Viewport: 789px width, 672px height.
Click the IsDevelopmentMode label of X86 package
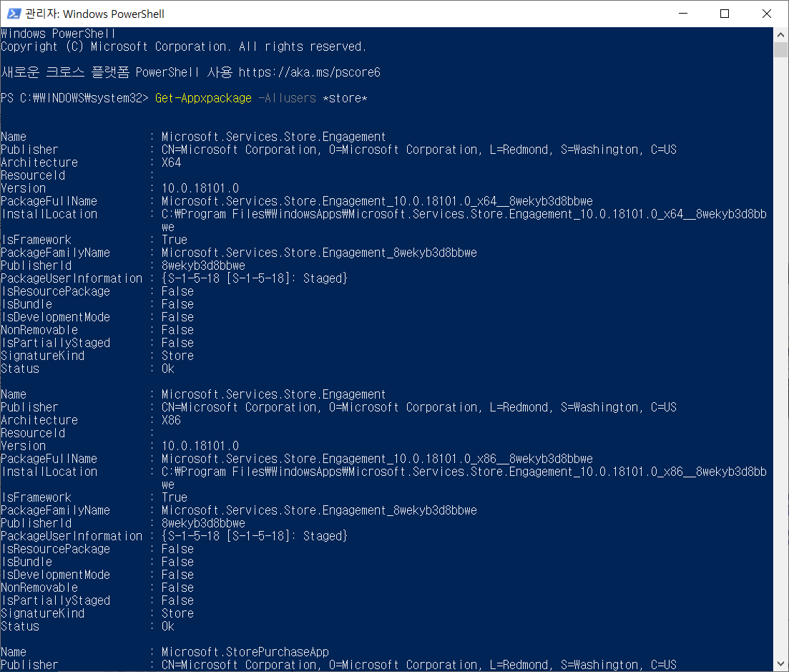55,575
